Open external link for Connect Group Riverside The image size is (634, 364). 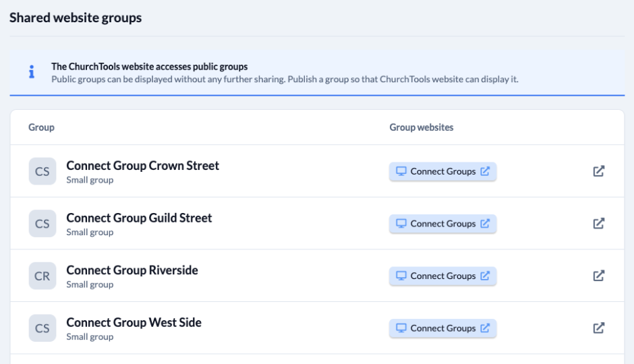pos(598,276)
